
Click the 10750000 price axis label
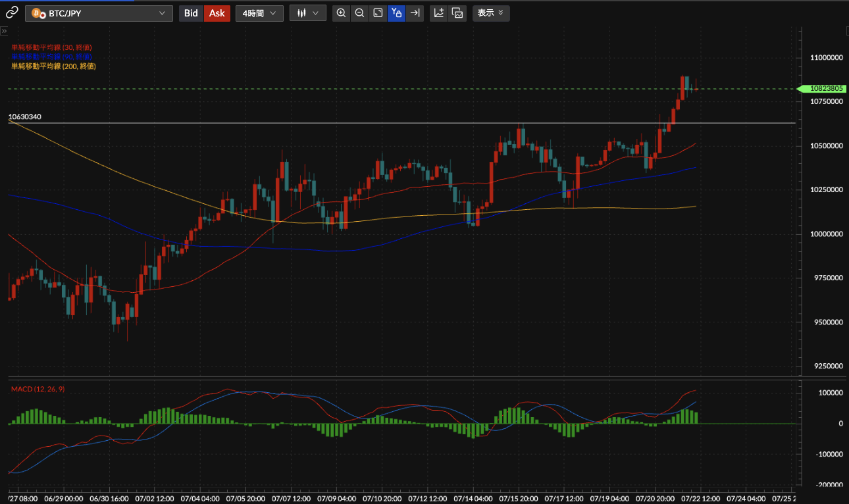point(827,102)
